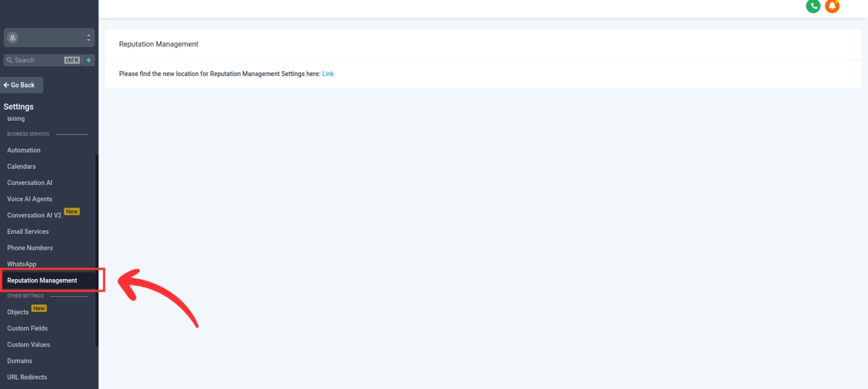Click the green lightning quick actions icon
Screen dimensions: 868x389
tap(89, 60)
